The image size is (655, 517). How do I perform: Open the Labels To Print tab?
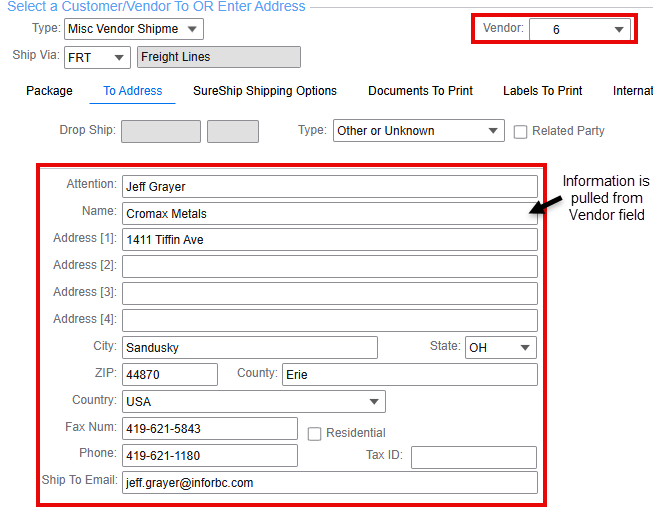click(542, 91)
